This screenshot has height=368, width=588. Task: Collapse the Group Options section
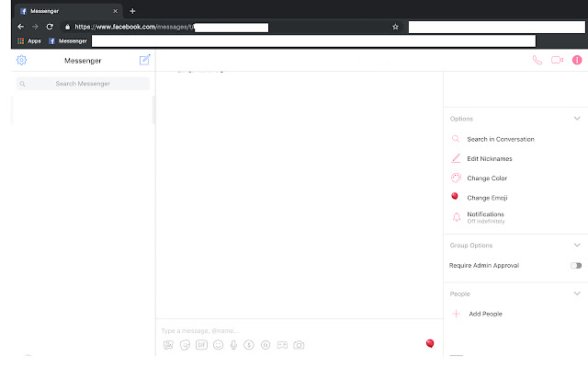pos(577,245)
